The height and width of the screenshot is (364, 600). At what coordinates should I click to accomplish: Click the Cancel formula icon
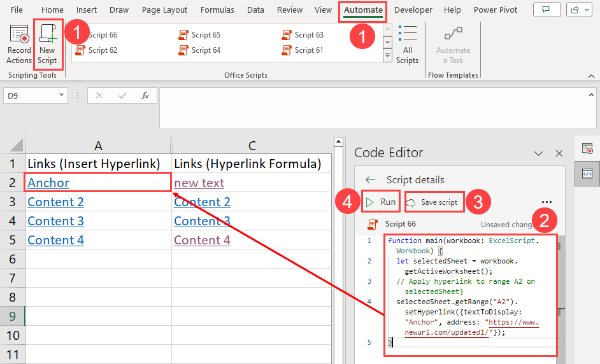pyautogui.click(x=99, y=95)
